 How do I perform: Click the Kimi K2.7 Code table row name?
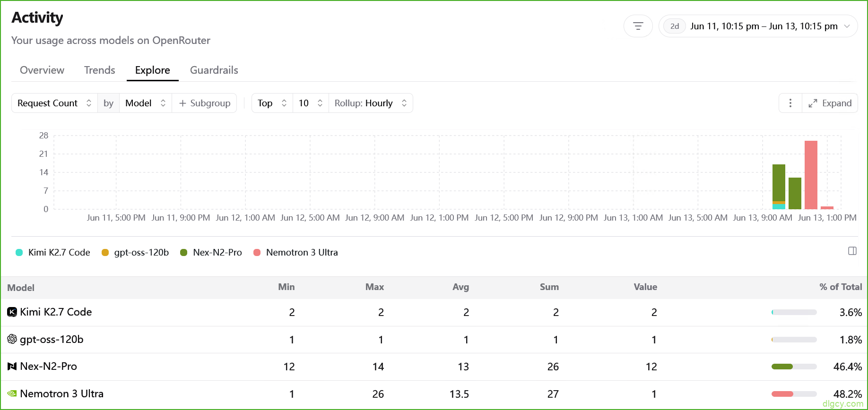pyautogui.click(x=56, y=312)
